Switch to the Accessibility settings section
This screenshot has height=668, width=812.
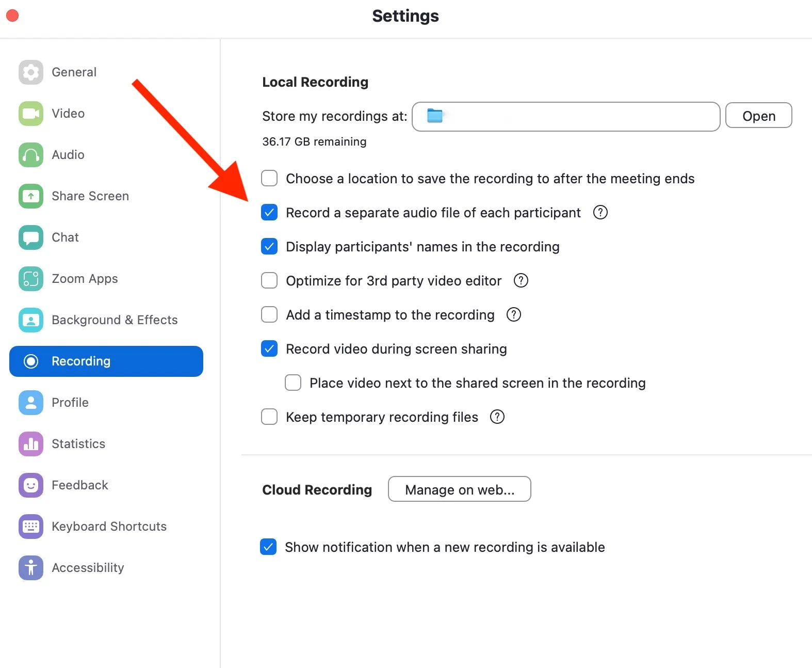(30, 567)
